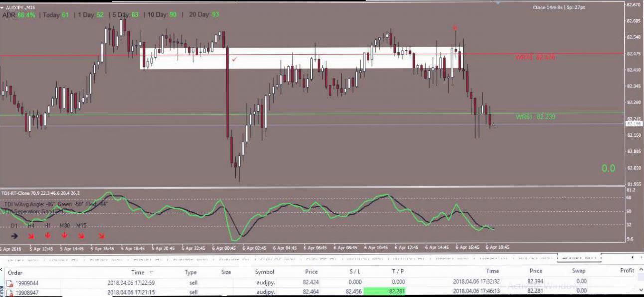Click the open time 2018.04.06 17:21:15
Viewport: 644px width, 297px height.
click(131, 292)
